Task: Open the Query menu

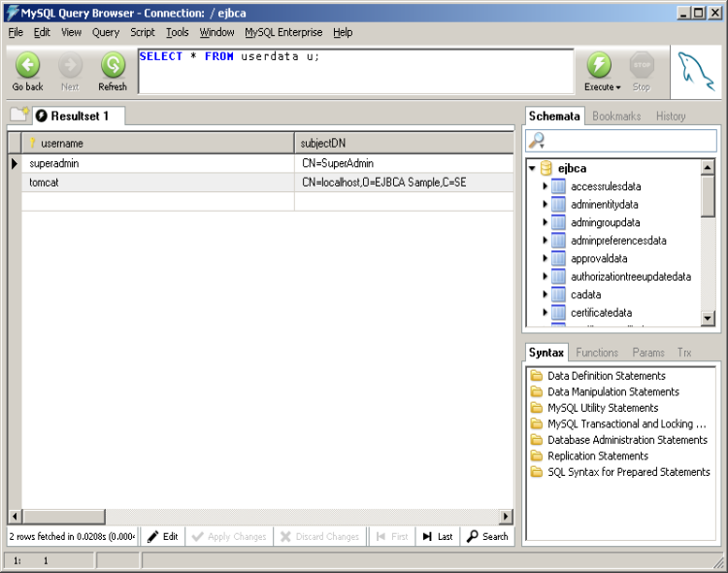Action: [x=106, y=32]
